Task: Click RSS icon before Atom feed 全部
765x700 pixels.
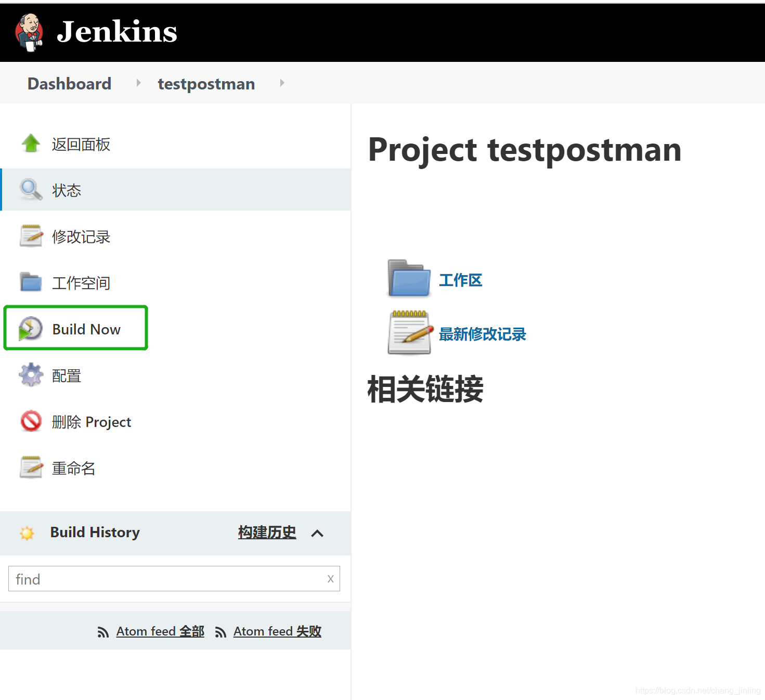Action: [103, 632]
